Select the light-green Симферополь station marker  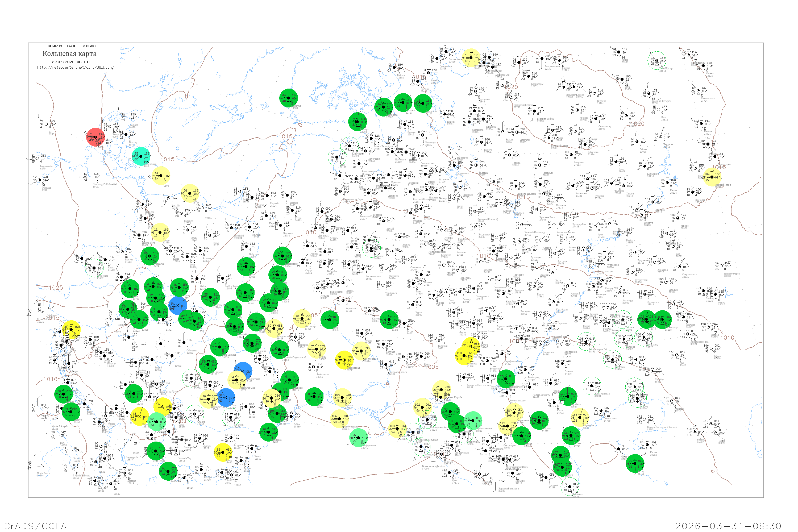click(x=359, y=438)
